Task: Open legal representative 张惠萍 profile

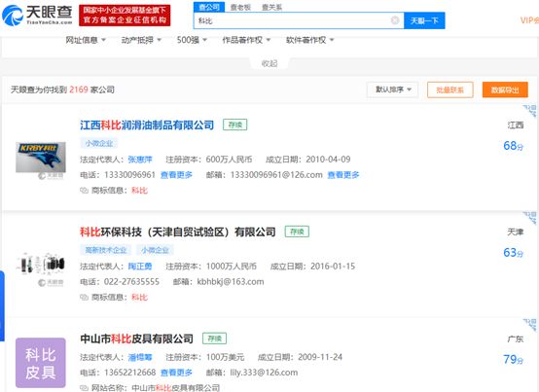Action: click(140, 160)
